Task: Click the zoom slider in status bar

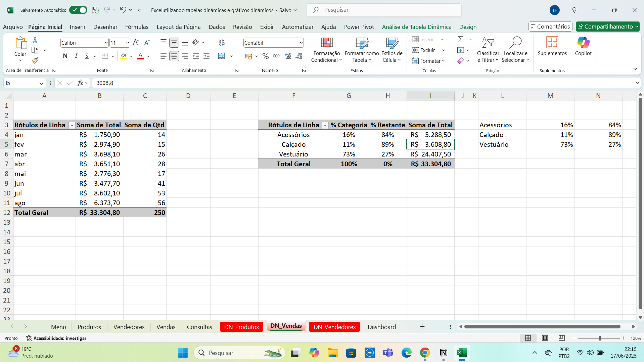Action: point(600,338)
